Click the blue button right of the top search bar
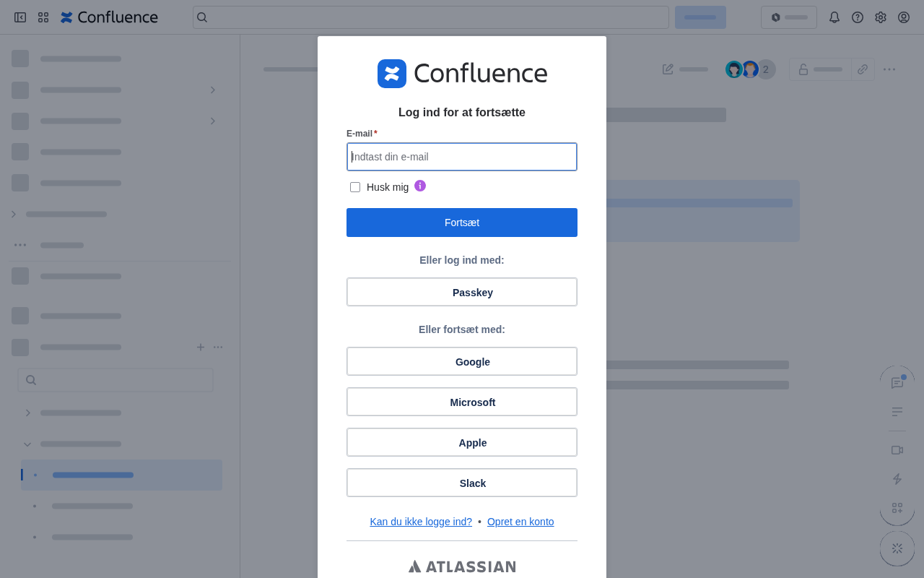The height and width of the screenshot is (578, 924). click(700, 17)
